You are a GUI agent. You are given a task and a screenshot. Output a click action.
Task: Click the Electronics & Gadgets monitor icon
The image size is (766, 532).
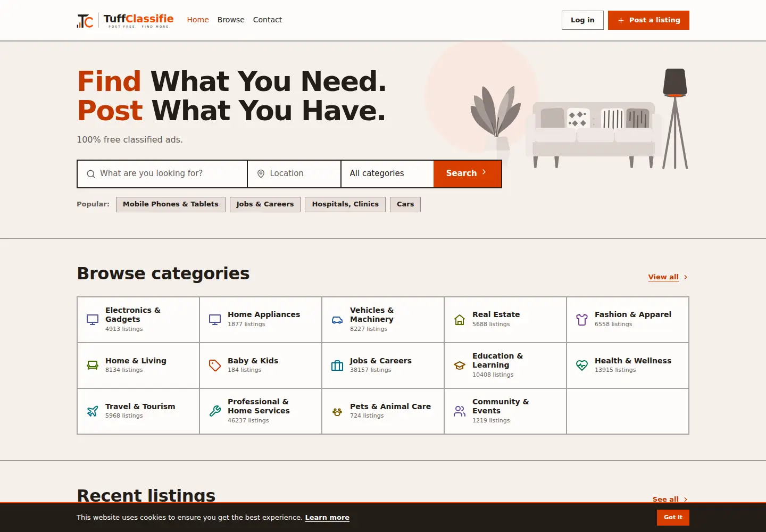click(93, 320)
